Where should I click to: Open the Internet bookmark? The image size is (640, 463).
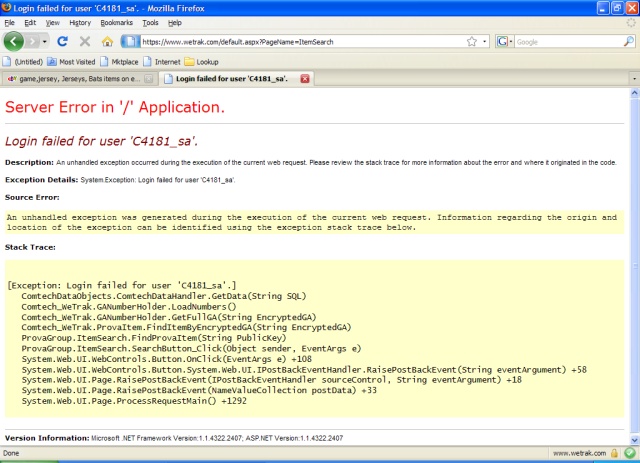(162, 62)
